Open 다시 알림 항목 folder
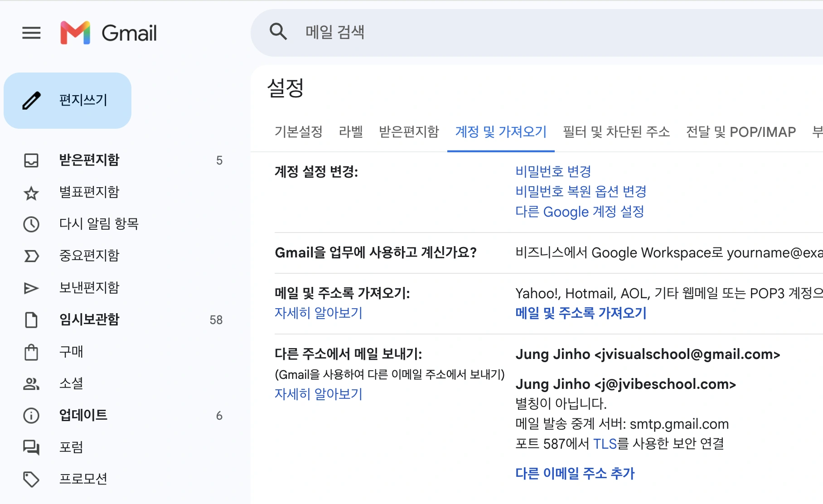 pos(99,223)
